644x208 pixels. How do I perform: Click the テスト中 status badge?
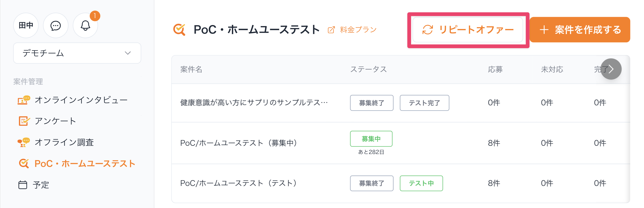[421, 183]
